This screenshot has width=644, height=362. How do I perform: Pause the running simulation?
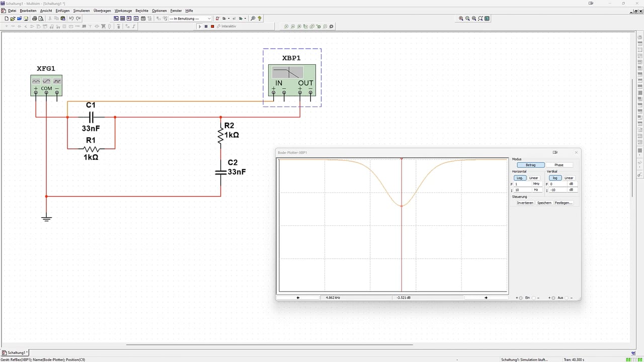206,26
